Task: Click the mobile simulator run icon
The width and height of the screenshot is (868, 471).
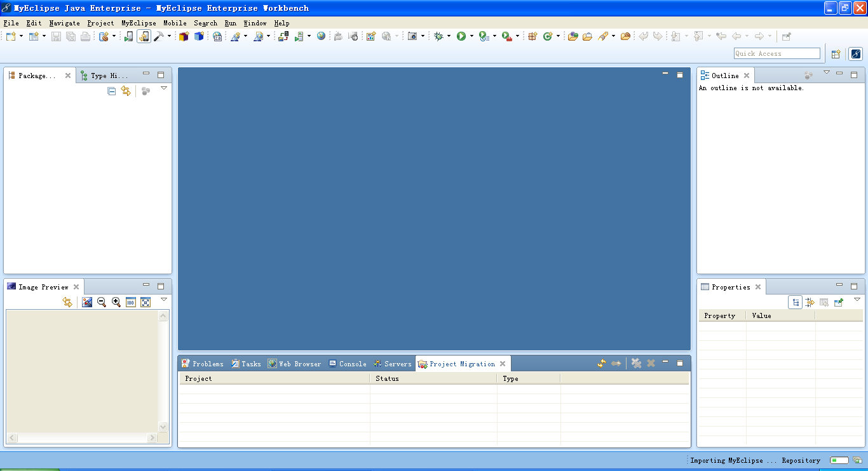Action: (x=129, y=36)
